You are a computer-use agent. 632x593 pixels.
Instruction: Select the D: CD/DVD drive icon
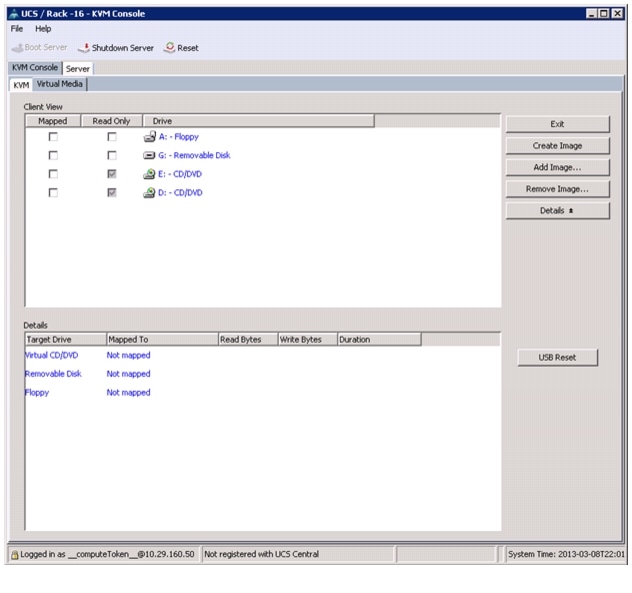149,193
